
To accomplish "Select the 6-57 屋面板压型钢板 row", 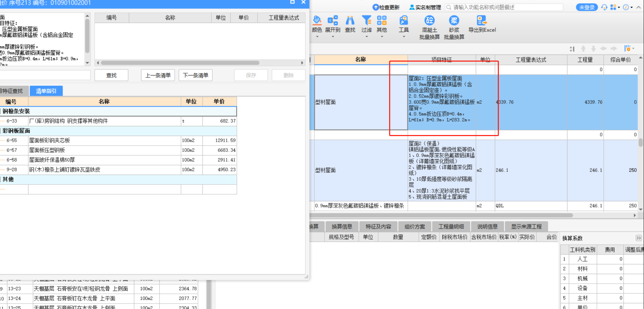I will point(118,150).
